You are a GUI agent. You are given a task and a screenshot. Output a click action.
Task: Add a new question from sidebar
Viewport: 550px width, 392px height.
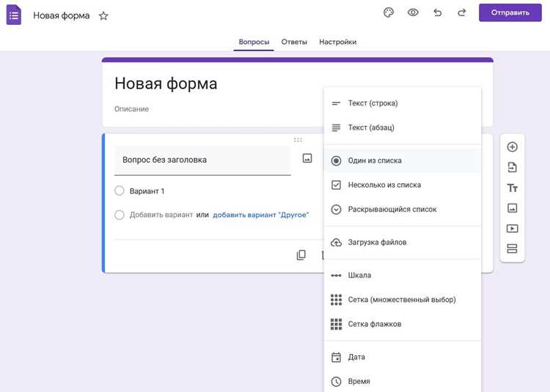512,147
